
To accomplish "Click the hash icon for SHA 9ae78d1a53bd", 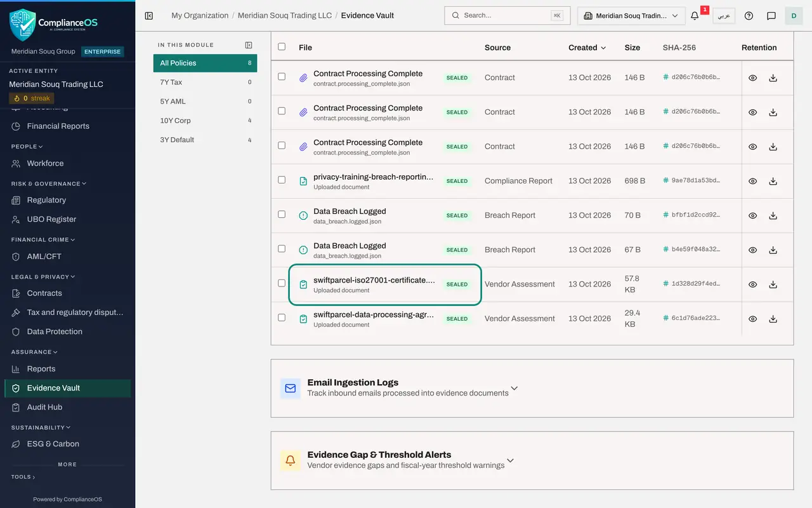I will (x=666, y=181).
